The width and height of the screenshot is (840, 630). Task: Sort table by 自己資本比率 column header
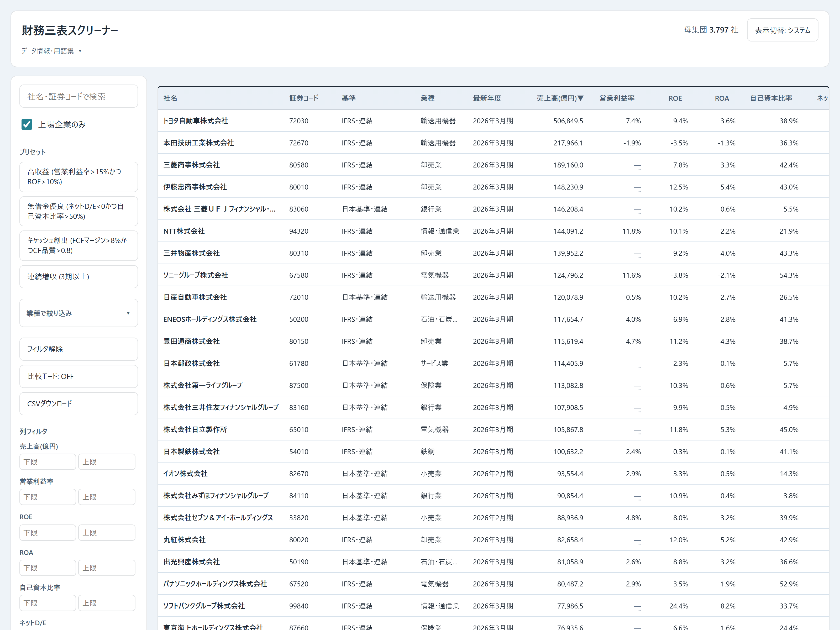(771, 98)
